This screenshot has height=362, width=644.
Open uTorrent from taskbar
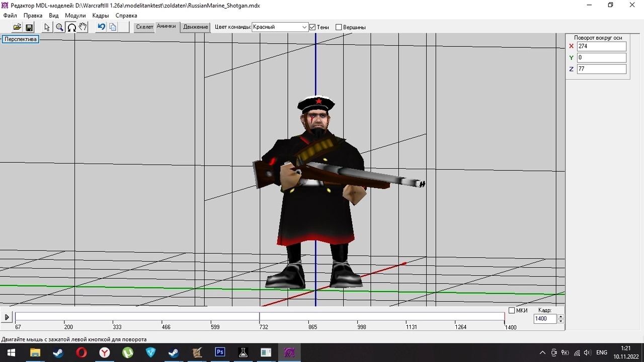[127, 352]
